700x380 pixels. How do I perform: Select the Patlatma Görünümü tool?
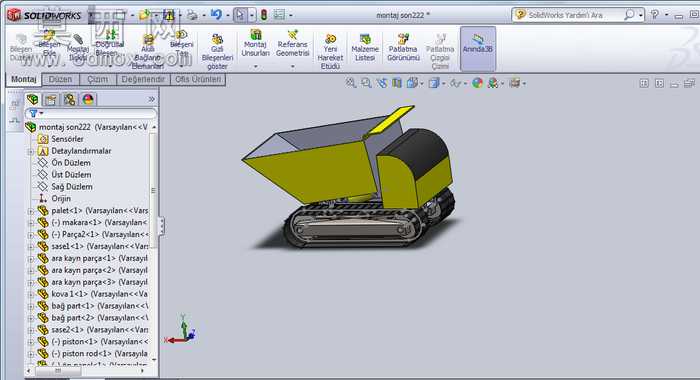(403, 47)
